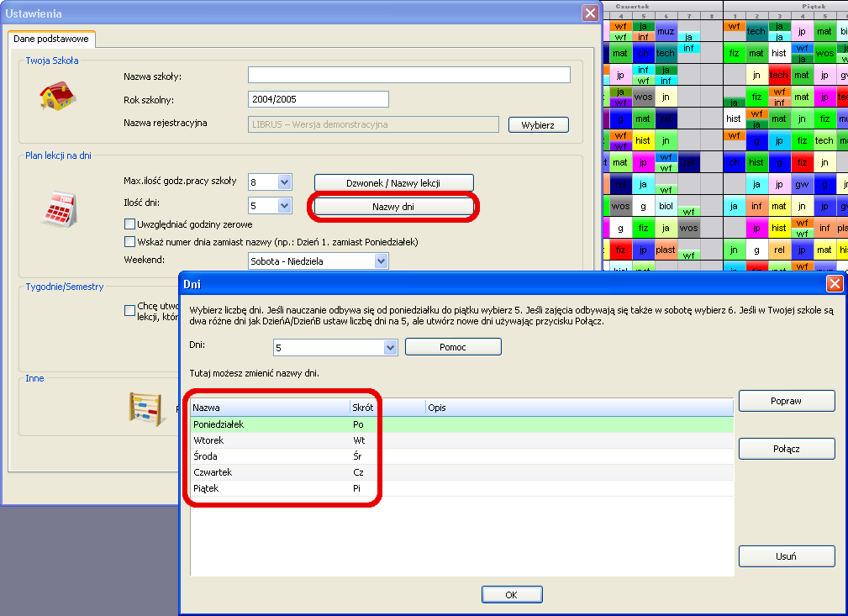Click the calendar icon in lesson plan section
This screenshot has height=616, width=848.
[x=59, y=206]
